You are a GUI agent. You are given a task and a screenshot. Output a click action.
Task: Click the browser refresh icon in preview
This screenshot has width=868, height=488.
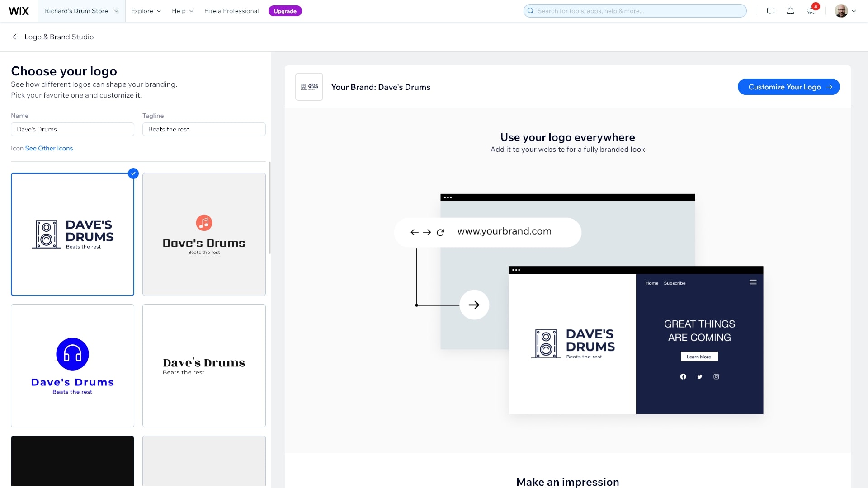440,232
